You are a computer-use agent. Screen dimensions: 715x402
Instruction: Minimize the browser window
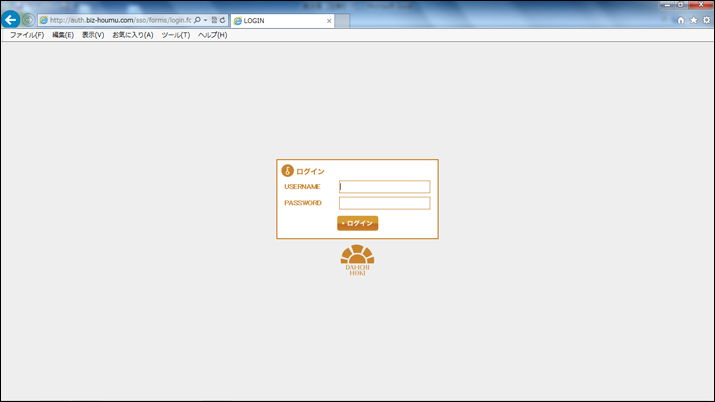(x=667, y=5)
